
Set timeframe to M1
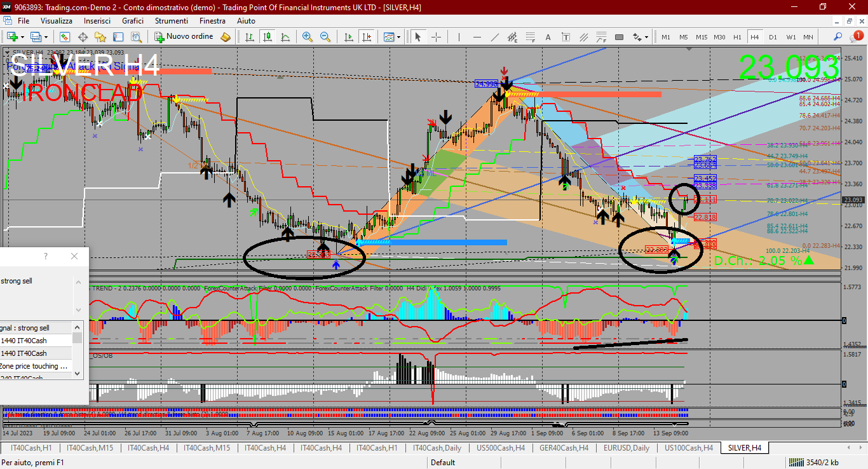(x=665, y=37)
